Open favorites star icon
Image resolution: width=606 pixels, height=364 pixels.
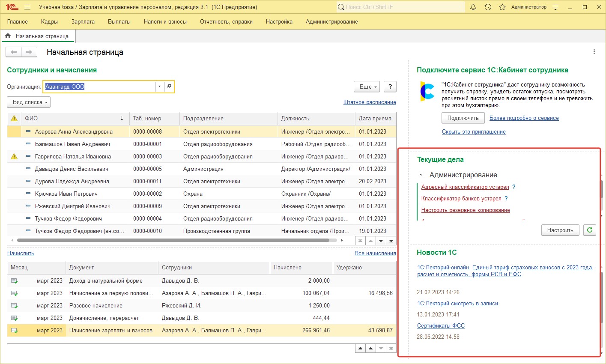(x=502, y=7)
